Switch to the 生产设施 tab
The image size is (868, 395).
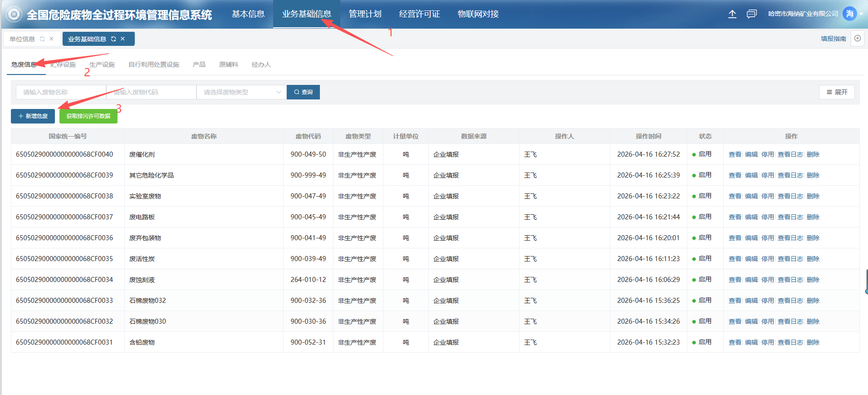(102, 64)
